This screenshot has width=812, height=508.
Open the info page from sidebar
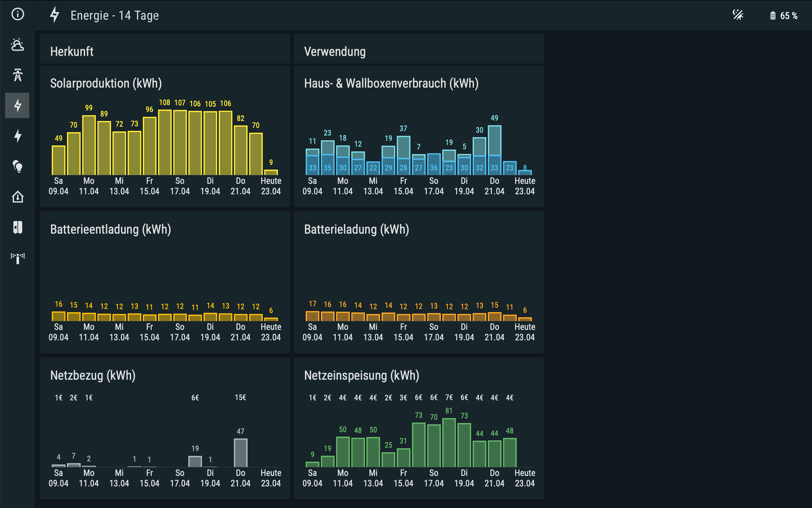(17, 14)
